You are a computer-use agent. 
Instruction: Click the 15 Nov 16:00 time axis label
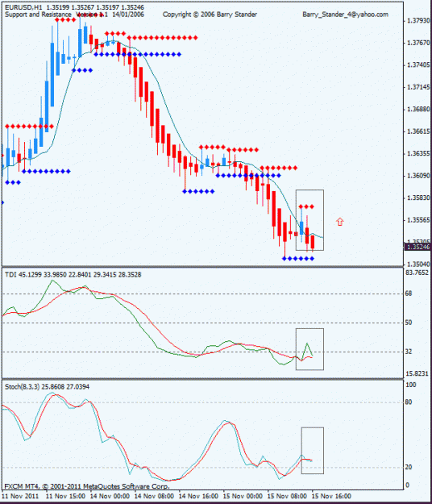point(331,496)
